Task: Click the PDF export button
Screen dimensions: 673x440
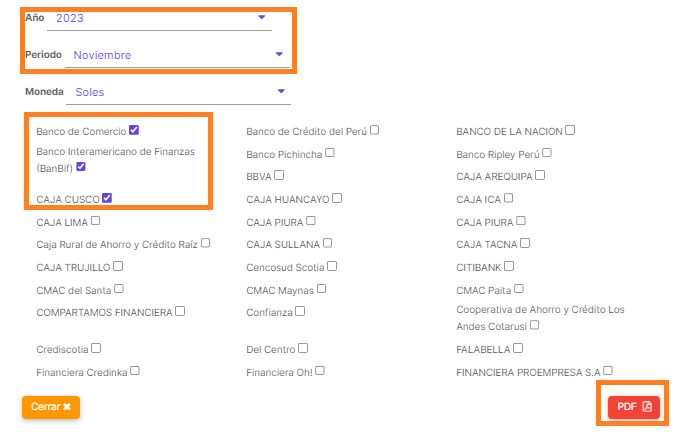Action: [633, 406]
